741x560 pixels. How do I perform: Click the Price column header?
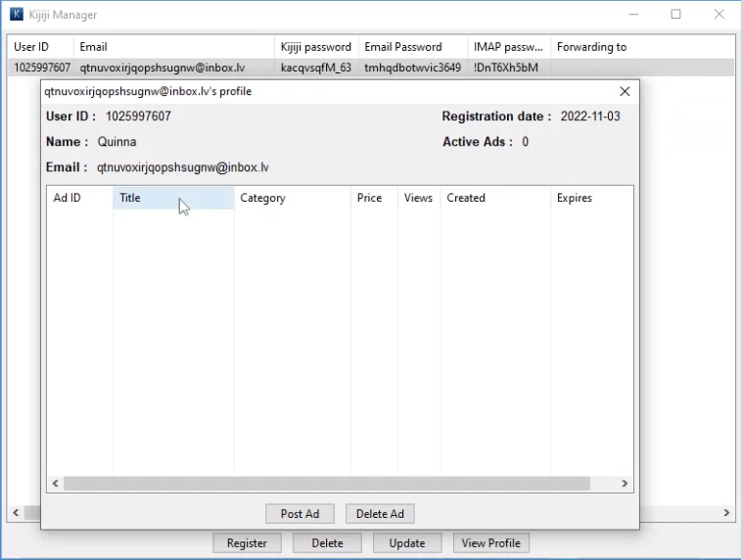pos(374,198)
